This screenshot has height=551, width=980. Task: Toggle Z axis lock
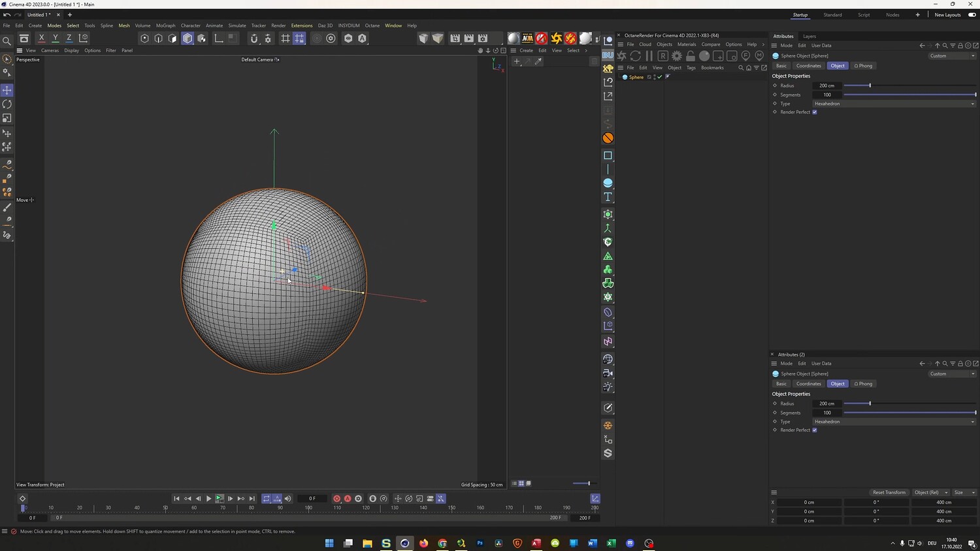click(x=69, y=39)
